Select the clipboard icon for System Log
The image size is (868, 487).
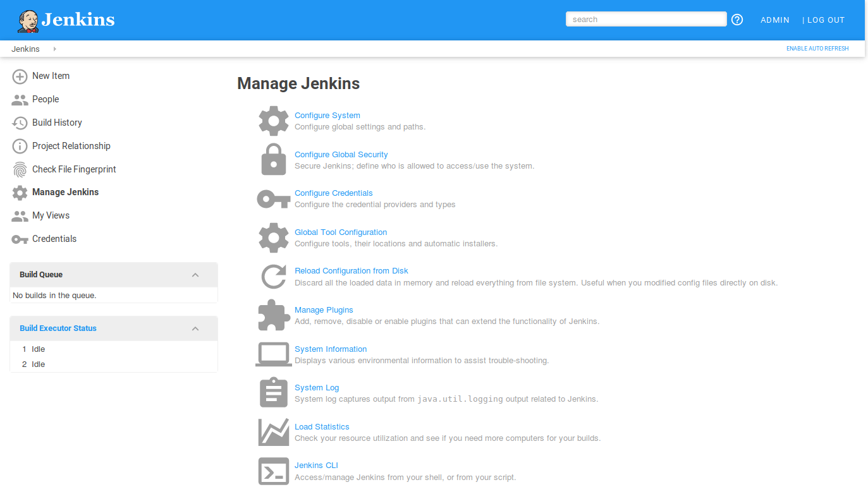tap(273, 392)
